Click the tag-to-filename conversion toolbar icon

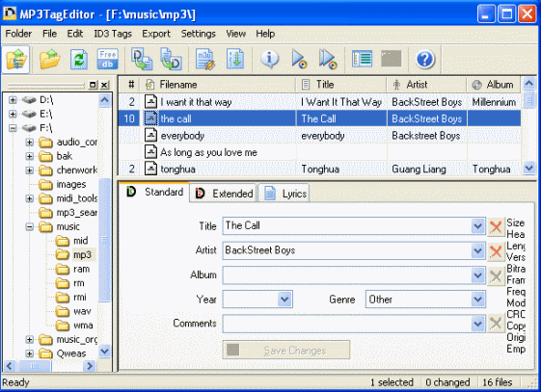[142, 60]
